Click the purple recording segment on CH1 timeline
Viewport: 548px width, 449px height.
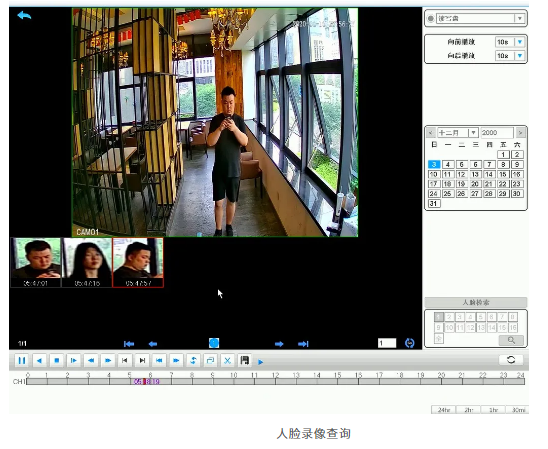coord(146,382)
